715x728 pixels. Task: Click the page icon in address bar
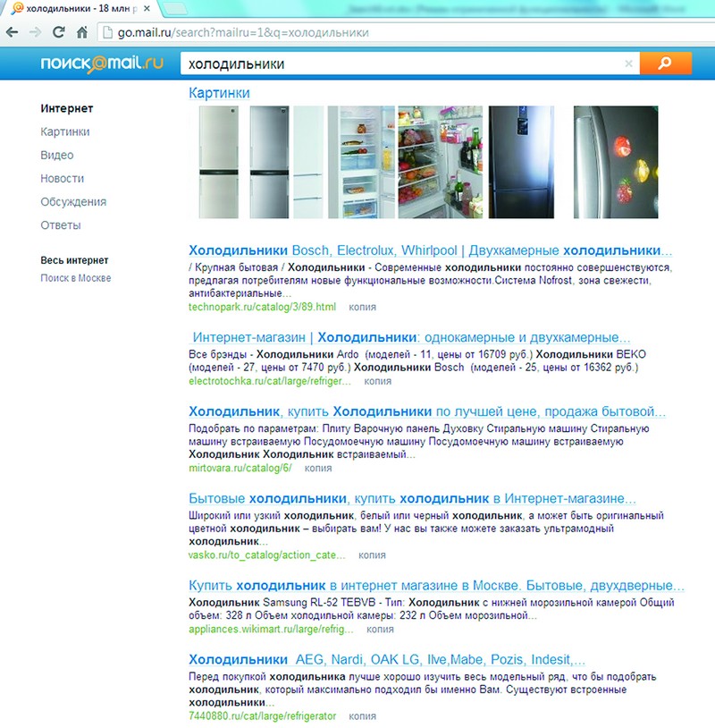(x=107, y=32)
